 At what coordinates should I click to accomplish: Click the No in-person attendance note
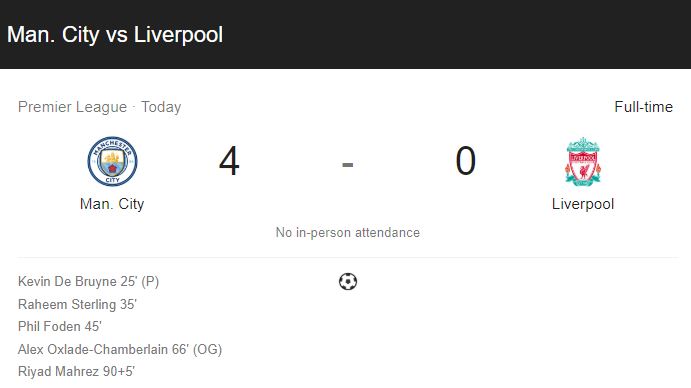[x=348, y=232]
